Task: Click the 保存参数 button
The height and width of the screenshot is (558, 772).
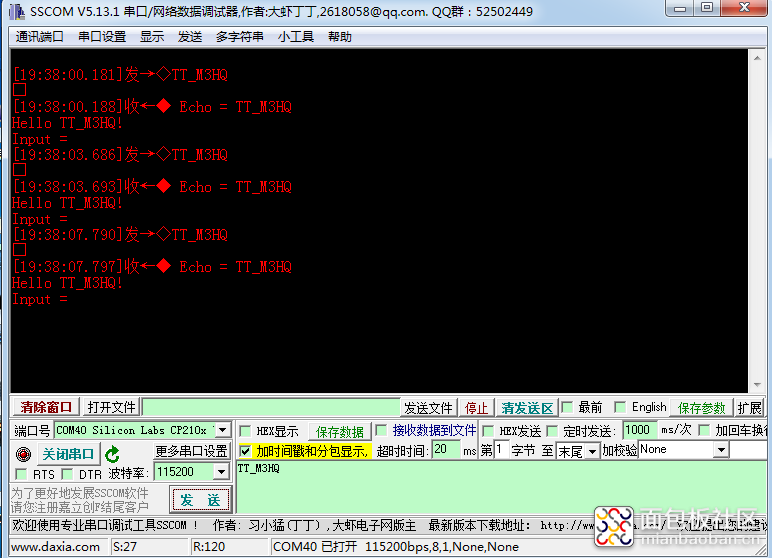Action: point(701,408)
